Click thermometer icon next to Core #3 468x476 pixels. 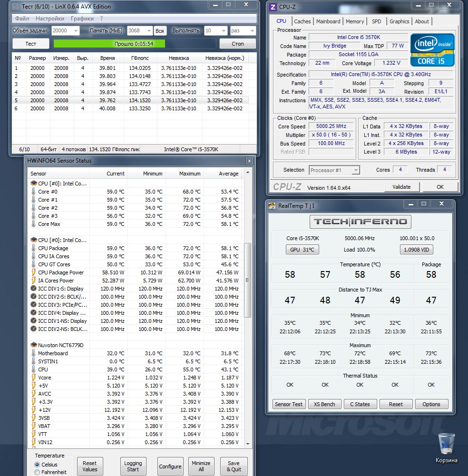coord(33,216)
